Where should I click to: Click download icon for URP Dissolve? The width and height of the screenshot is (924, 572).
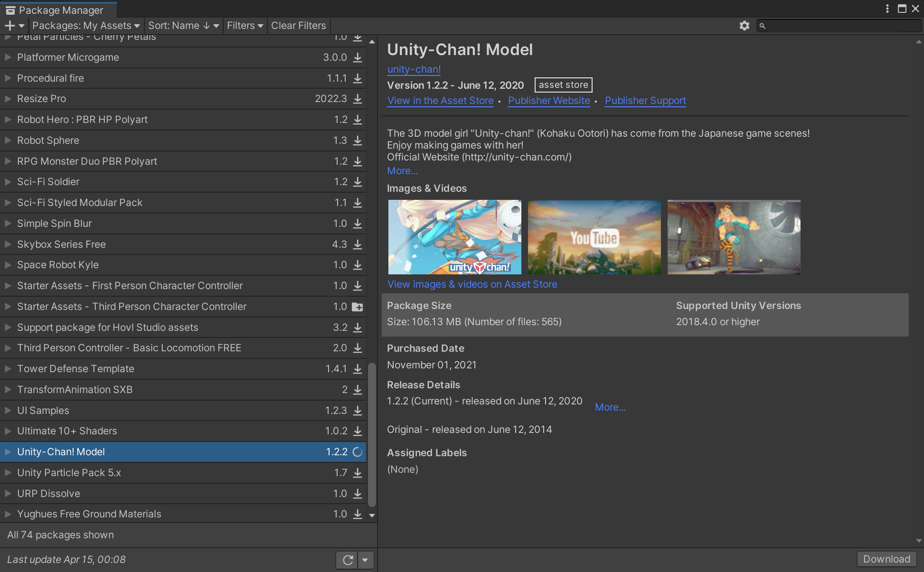[x=358, y=494]
